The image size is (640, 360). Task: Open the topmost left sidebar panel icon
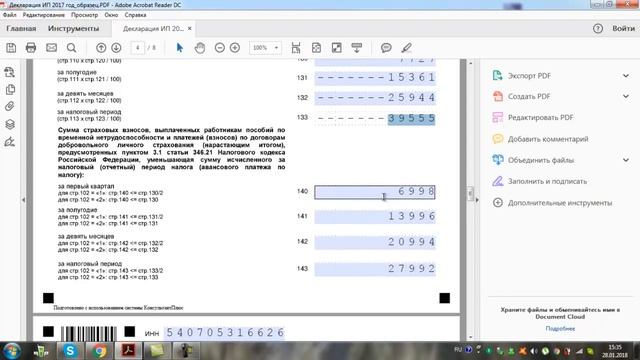tap(10, 72)
